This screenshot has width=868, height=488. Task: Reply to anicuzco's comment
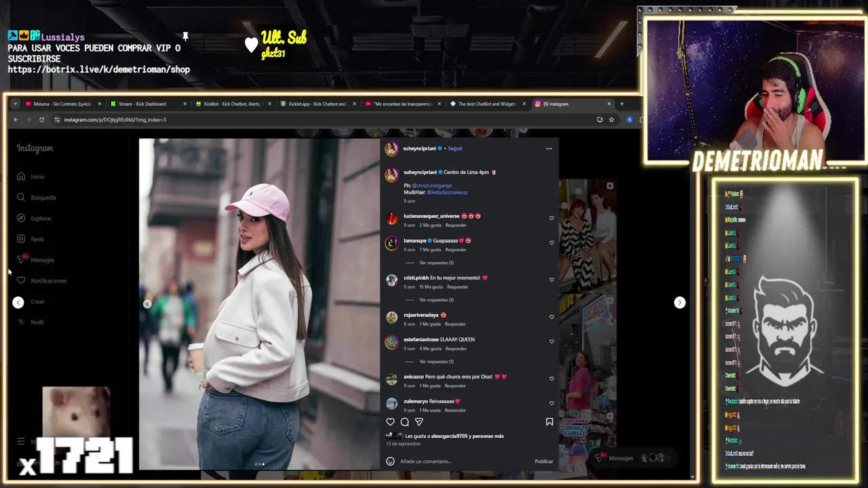pos(456,386)
